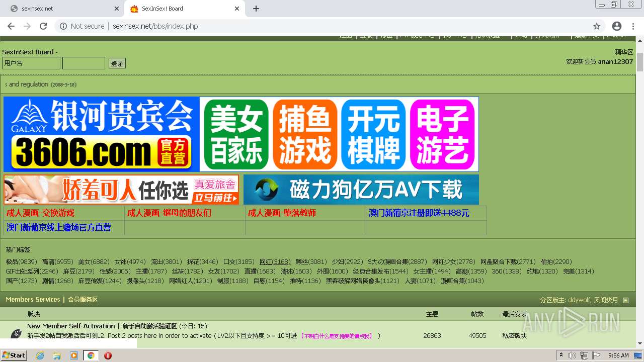Reload the current page
644x362 pixels.
[43, 26]
